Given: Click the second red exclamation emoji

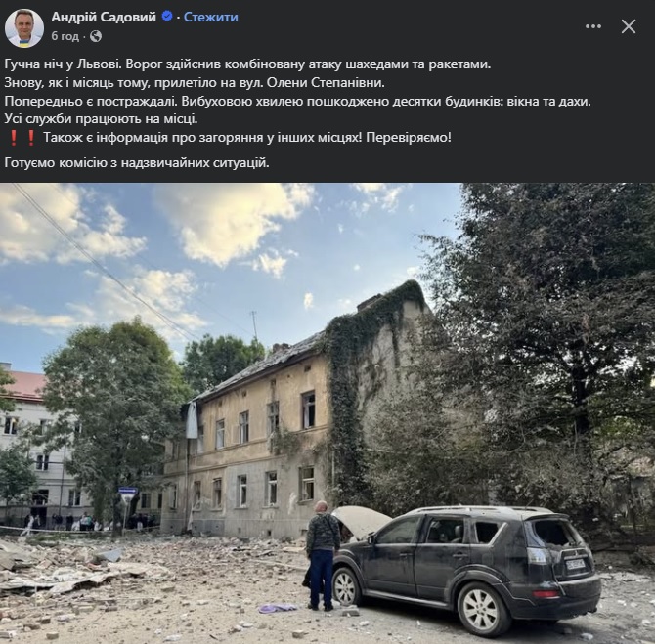Looking at the screenshot, I should click(x=31, y=138).
